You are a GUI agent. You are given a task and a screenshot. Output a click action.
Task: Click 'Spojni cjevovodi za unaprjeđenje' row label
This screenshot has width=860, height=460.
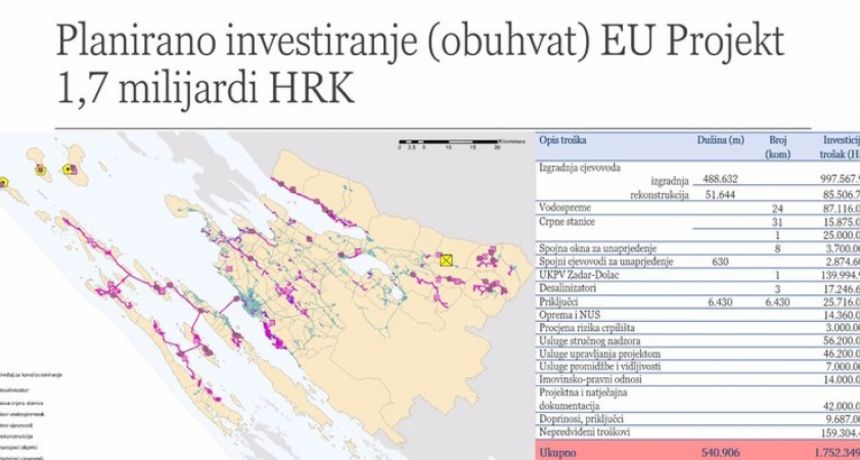[606, 262]
